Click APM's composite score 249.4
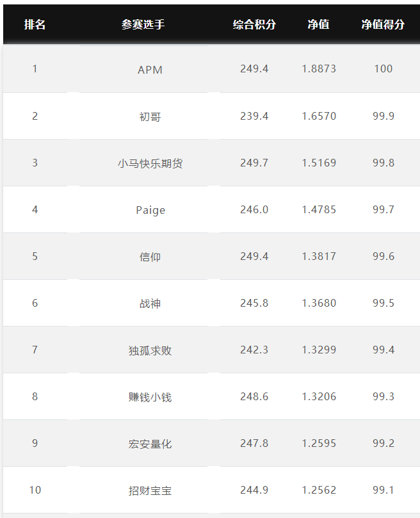420x518 pixels. (x=254, y=69)
